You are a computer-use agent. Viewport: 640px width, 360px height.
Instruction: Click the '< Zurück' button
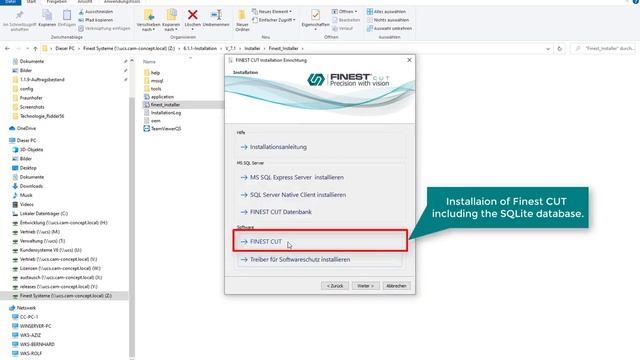[x=335, y=286]
